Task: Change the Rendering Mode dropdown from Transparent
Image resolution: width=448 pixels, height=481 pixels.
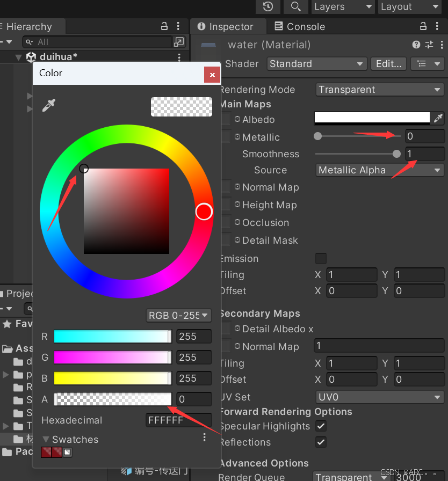Action: coord(379,89)
